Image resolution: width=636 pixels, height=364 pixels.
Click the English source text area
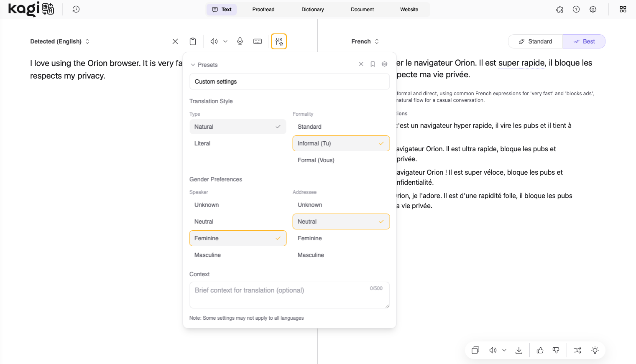107,69
